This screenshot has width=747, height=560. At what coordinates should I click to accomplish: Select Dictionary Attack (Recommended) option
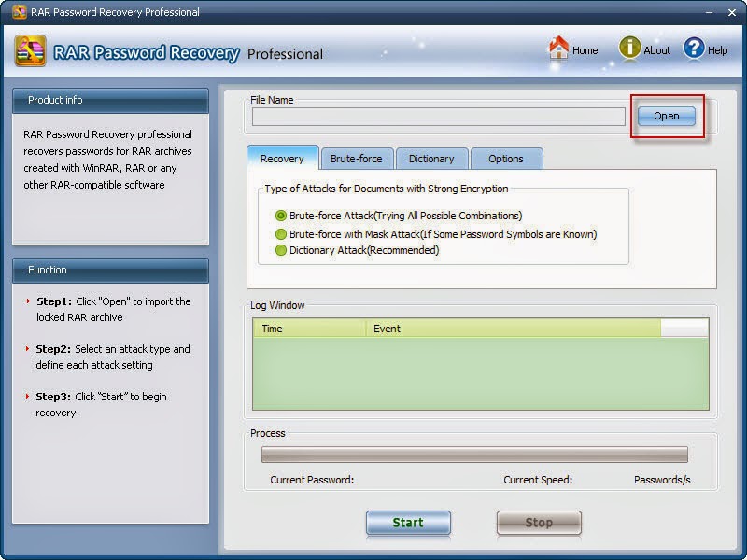[281, 250]
